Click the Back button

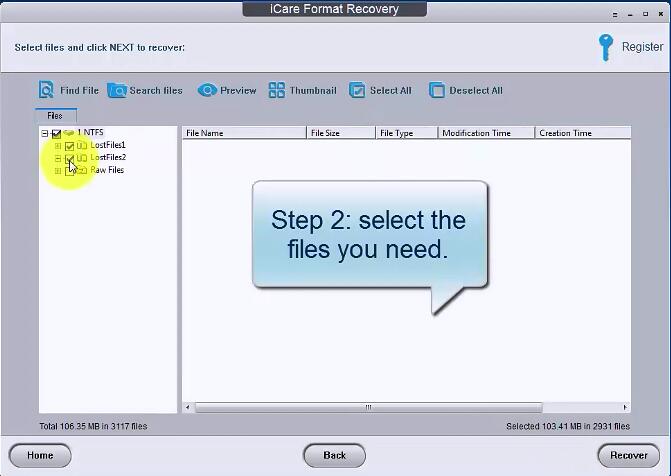click(335, 455)
